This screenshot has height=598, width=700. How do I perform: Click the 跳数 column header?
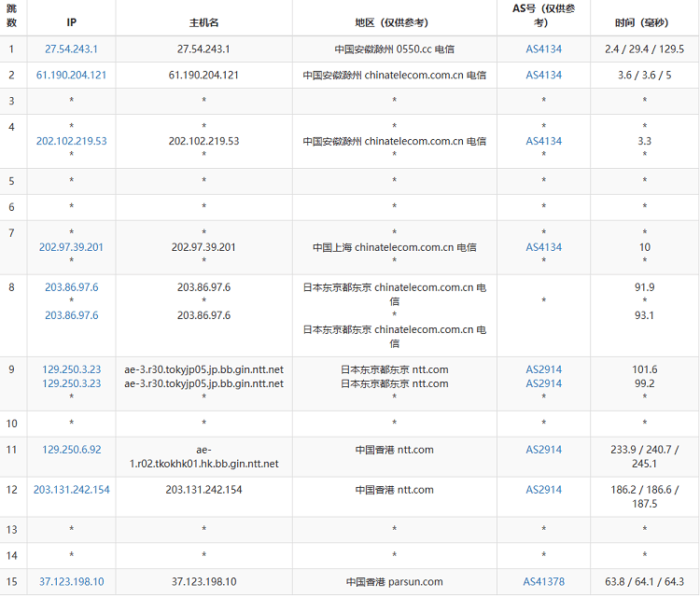coord(12,16)
